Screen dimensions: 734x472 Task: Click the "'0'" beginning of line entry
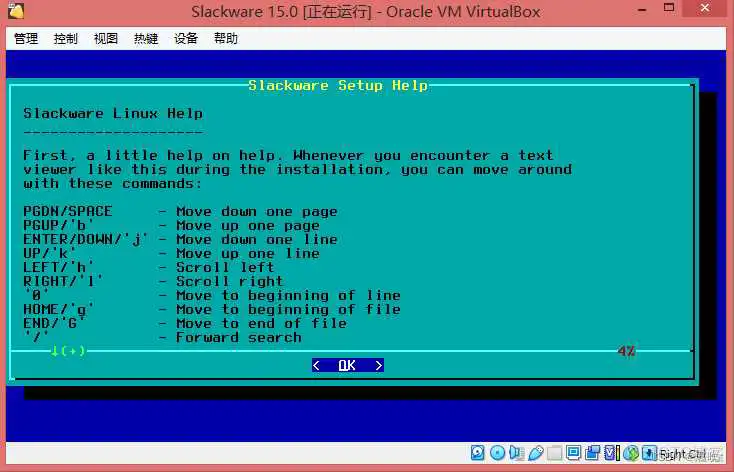tap(212, 295)
